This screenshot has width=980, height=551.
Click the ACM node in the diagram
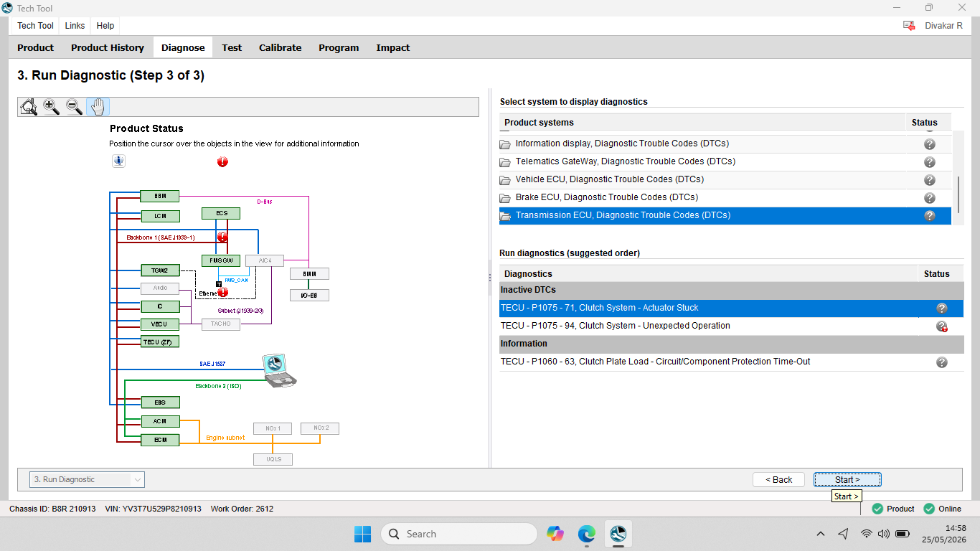click(160, 421)
